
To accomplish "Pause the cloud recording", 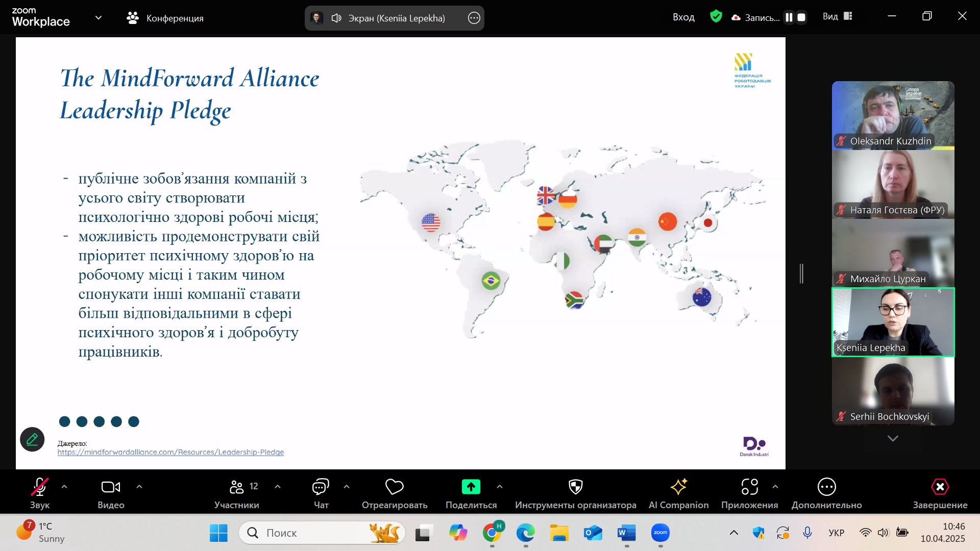I will point(789,17).
